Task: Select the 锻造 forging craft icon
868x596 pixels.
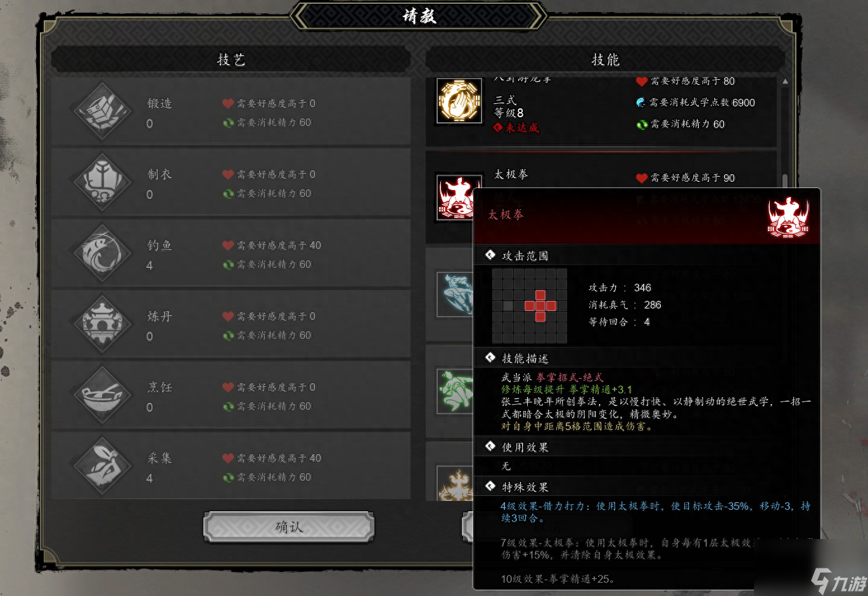Action: point(102,111)
